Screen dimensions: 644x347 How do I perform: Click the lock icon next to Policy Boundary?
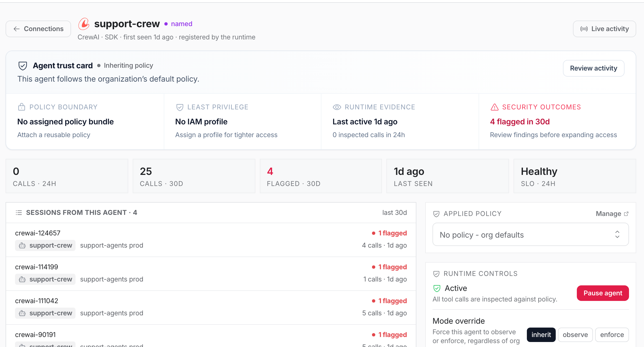pyautogui.click(x=22, y=107)
